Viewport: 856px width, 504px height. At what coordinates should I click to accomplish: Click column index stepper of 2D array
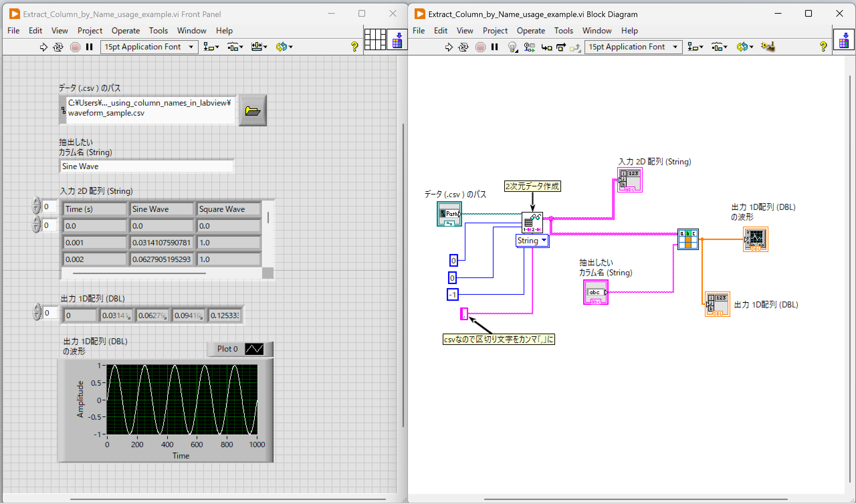pos(36,225)
